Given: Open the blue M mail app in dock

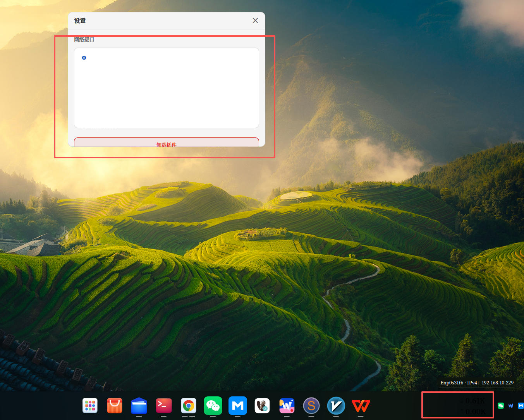Looking at the screenshot, I should tap(238, 406).
